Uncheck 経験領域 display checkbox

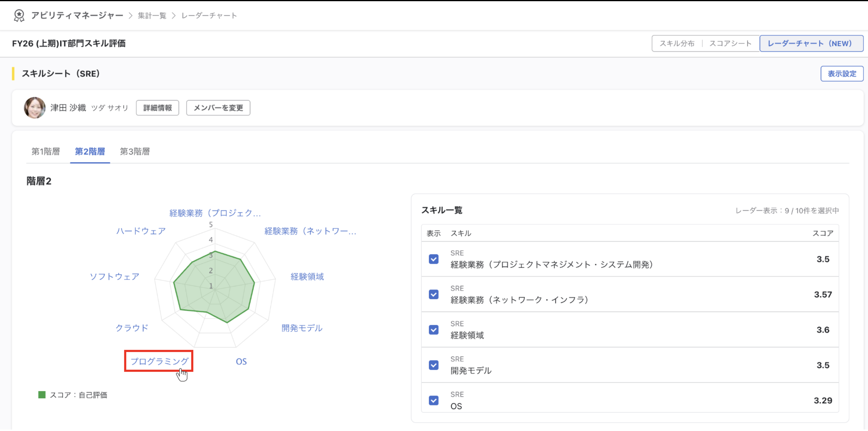tap(434, 330)
